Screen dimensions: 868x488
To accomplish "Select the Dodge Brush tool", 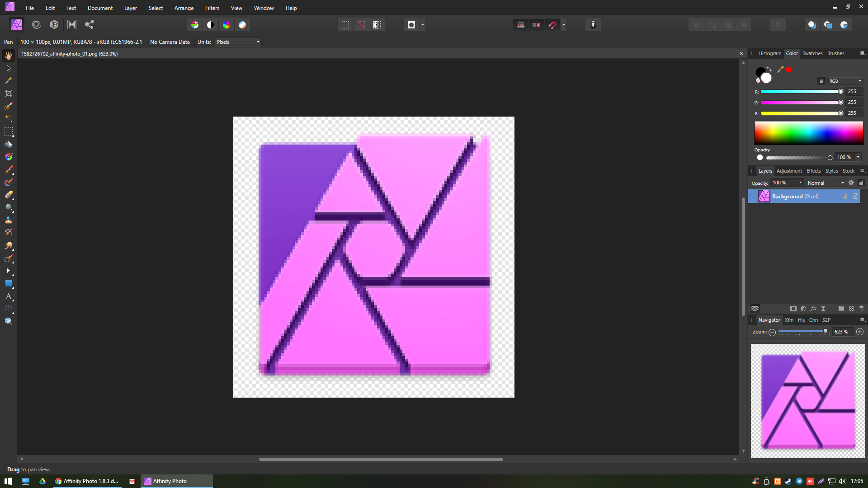I will (9, 208).
